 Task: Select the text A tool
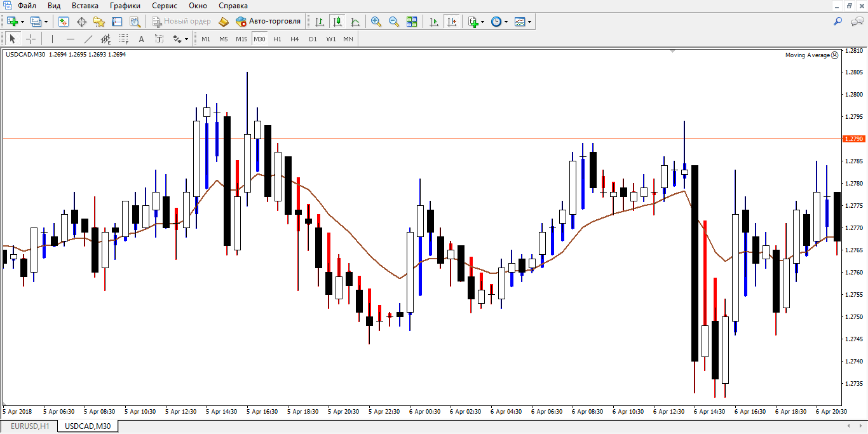pos(141,39)
